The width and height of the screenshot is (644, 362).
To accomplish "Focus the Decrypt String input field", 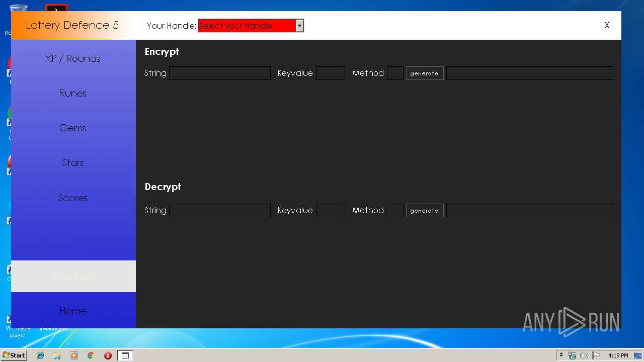I will click(x=220, y=211).
